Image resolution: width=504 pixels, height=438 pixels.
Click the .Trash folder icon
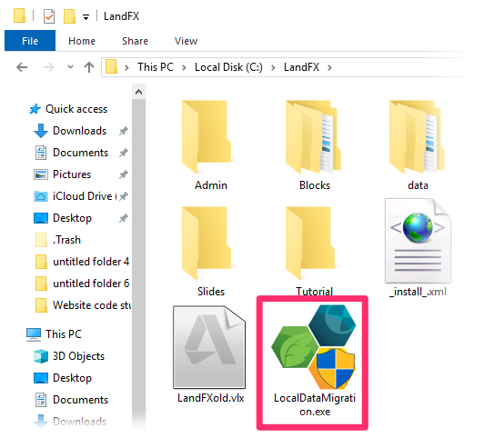coord(41,240)
